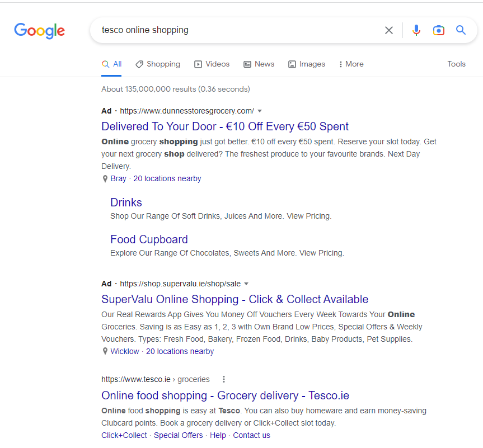The height and width of the screenshot is (448, 483).
Task: Switch to the Shopping tab
Action: (158, 64)
